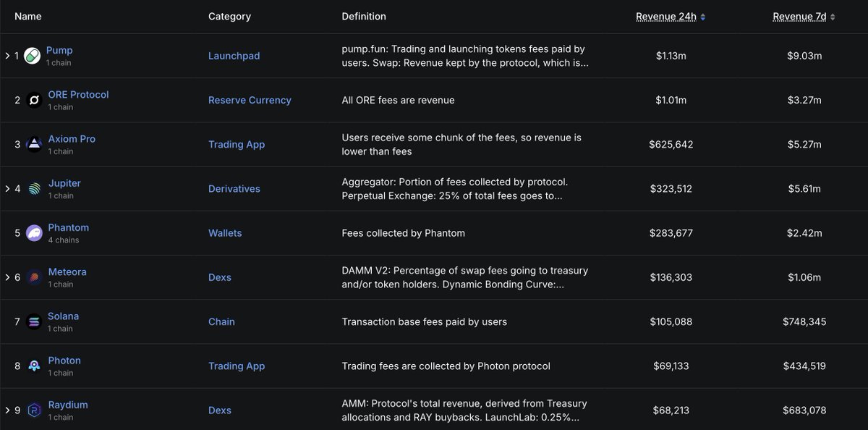Click Jupiter's $323,512 value
The height and width of the screenshot is (430, 868).
pyautogui.click(x=671, y=189)
